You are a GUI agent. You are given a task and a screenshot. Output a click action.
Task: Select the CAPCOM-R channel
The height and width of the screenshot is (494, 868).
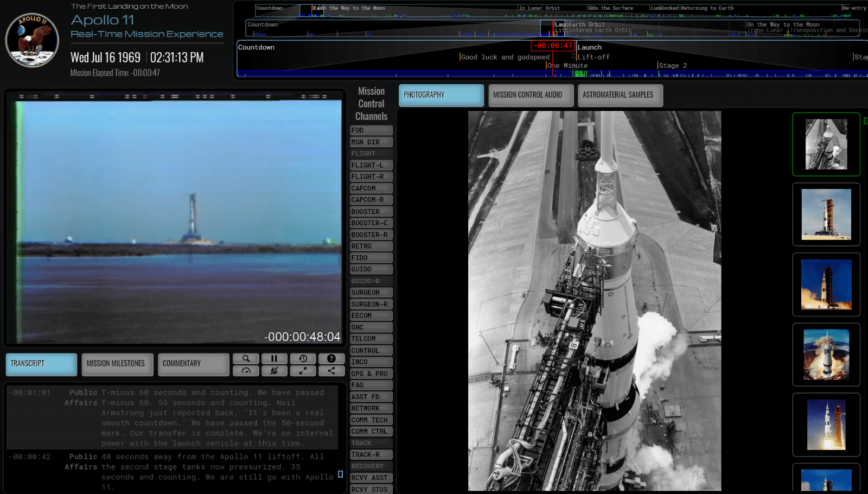tap(371, 200)
